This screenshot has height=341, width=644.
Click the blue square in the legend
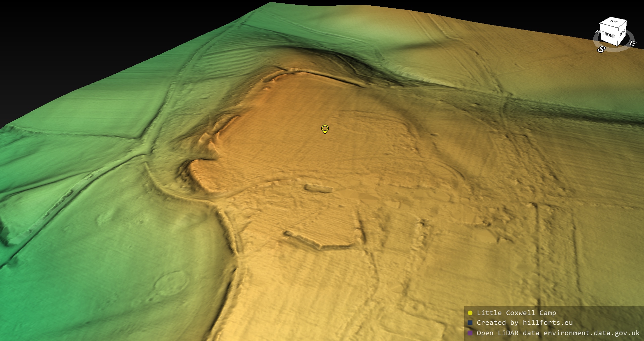470,323
